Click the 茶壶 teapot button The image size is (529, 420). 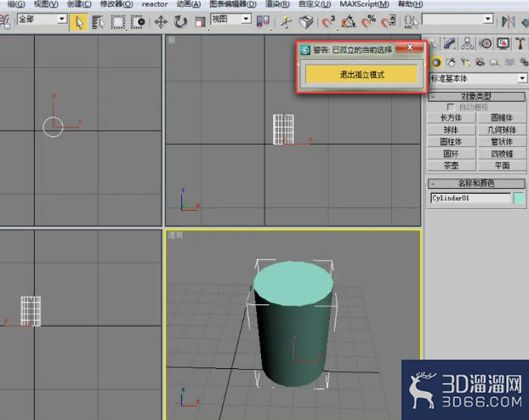[x=452, y=166]
